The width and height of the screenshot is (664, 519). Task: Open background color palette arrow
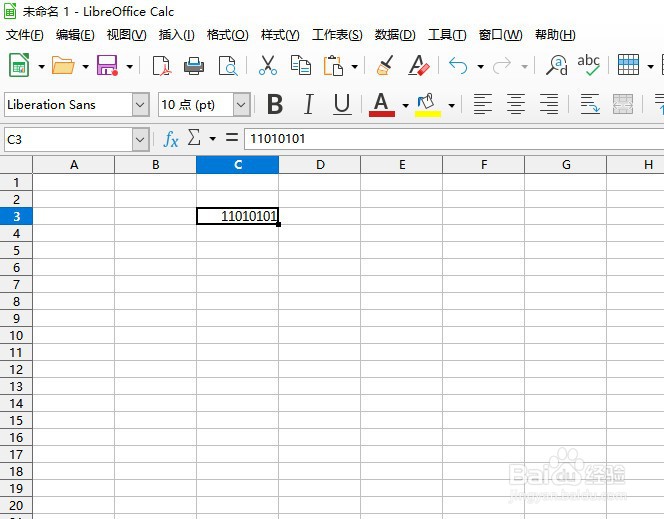coord(451,105)
